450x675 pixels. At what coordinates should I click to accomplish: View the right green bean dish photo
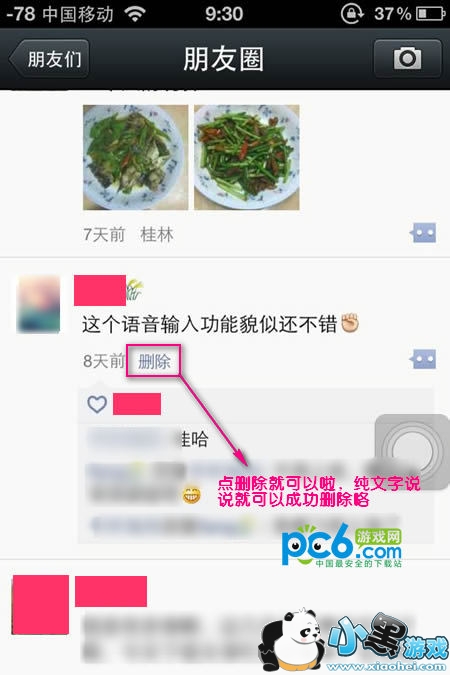[247, 158]
